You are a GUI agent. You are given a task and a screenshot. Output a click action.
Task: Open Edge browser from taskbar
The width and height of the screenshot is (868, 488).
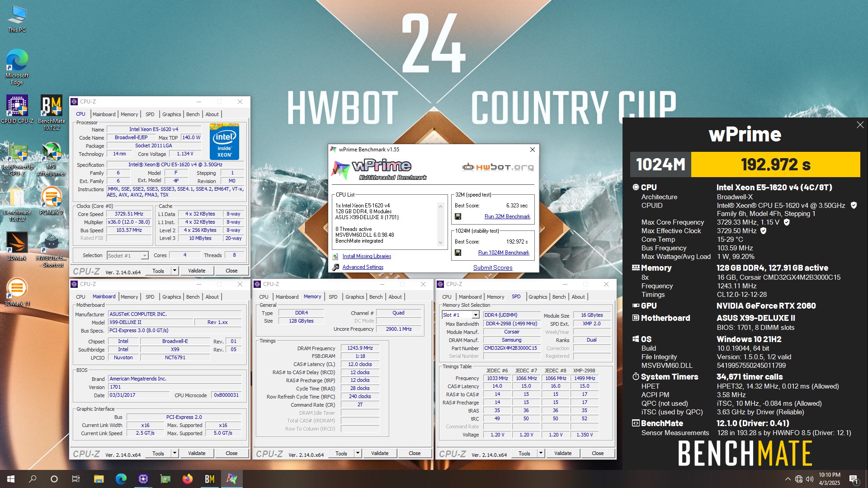click(121, 479)
